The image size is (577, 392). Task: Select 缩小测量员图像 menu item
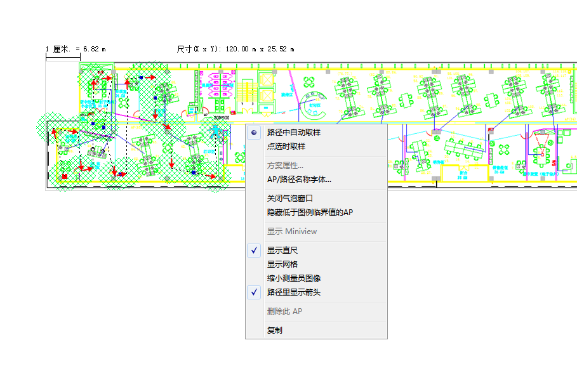293,278
